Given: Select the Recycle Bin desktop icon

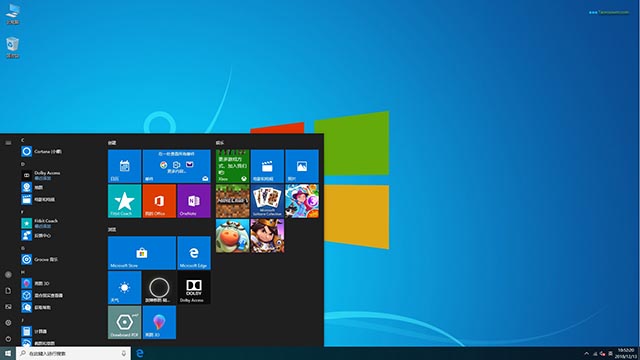Looking at the screenshot, I should (13, 47).
